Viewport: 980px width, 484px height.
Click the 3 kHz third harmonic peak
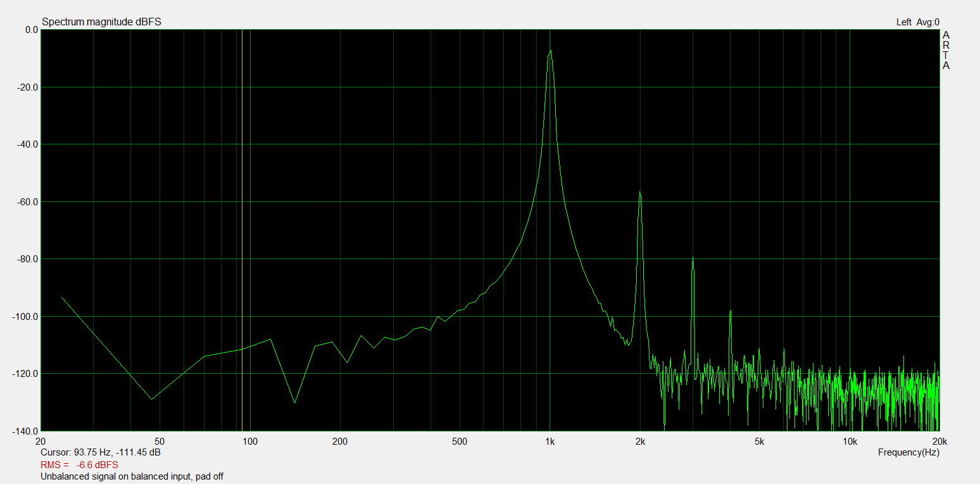[x=693, y=258]
